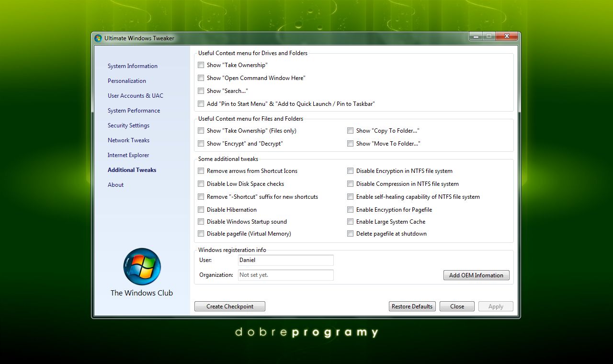This screenshot has width=613, height=364.
Task: Click Create Checkpoint button
Action: [x=230, y=307]
